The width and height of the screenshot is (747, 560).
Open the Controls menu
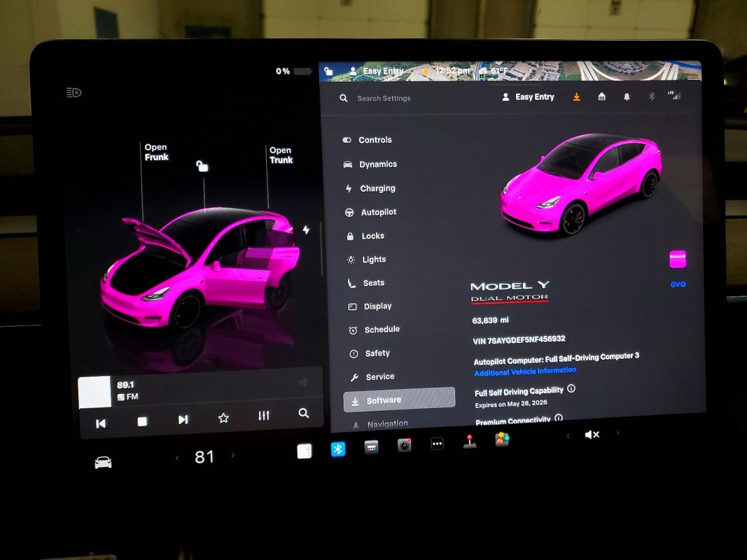coord(375,140)
